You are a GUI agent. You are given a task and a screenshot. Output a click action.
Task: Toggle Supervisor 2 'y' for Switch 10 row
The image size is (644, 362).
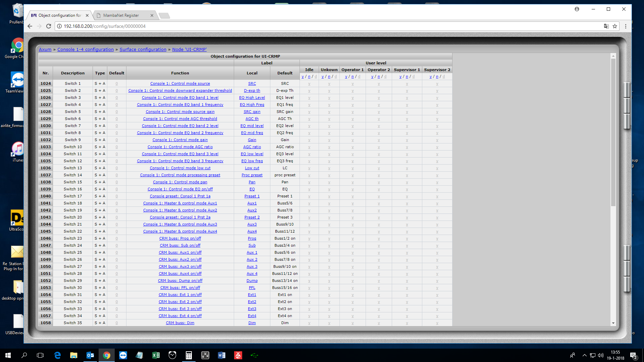(x=437, y=147)
